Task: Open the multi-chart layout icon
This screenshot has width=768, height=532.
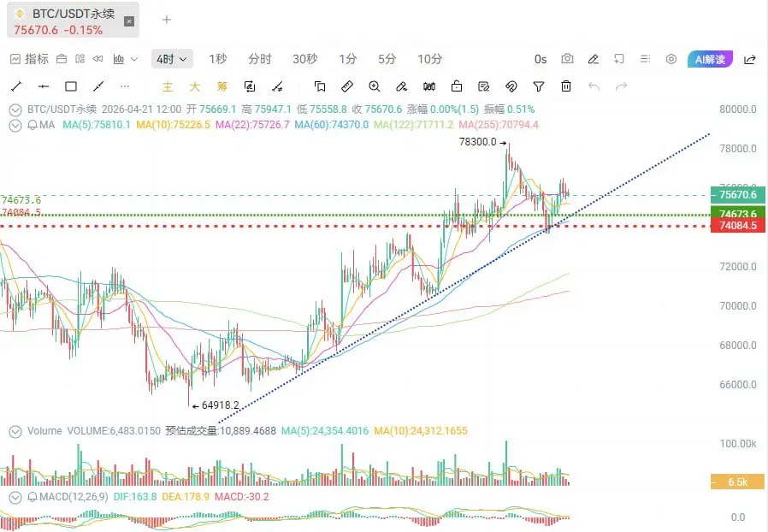Action: pyautogui.click(x=80, y=59)
